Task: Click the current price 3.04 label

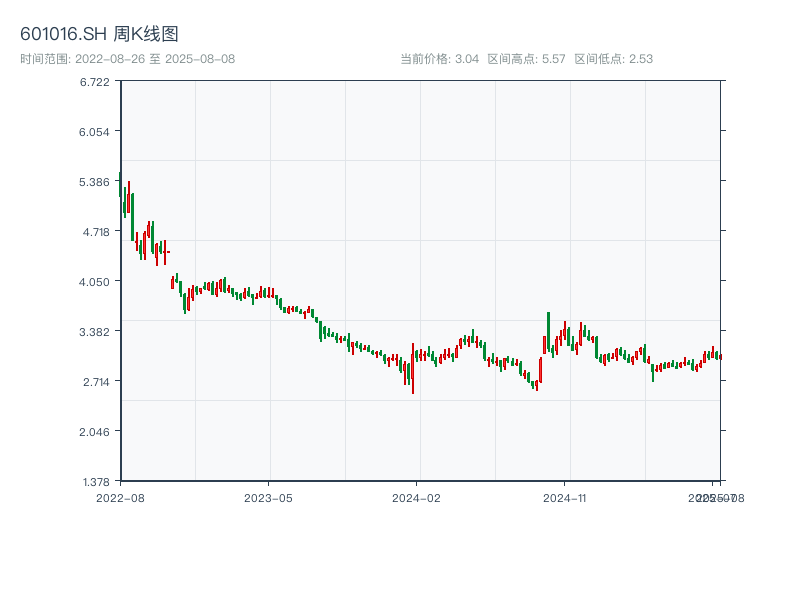Action: pos(440,59)
